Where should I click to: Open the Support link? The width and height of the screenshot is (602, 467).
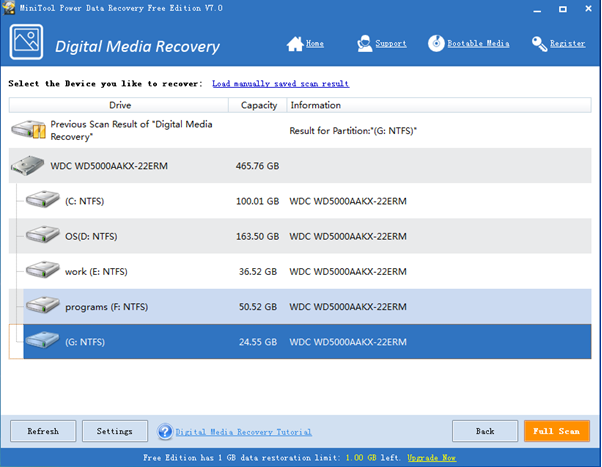tap(391, 43)
